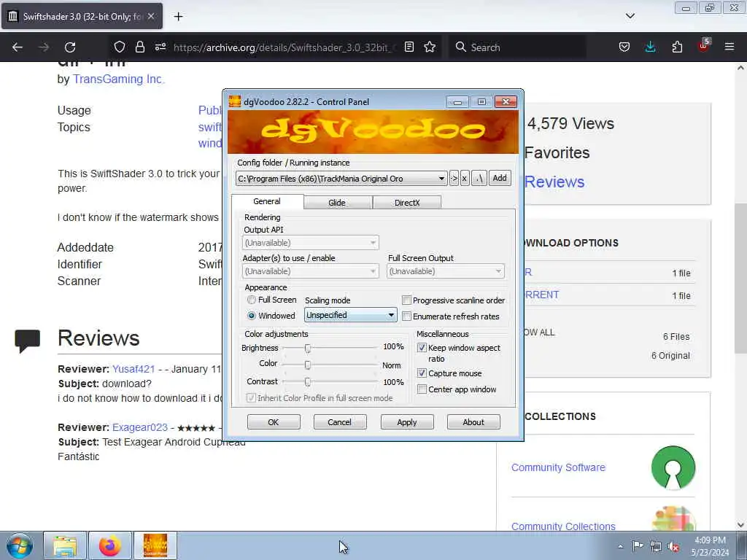The height and width of the screenshot is (560, 747).
Task: Open Output API dropdown
Action: click(310, 243)
